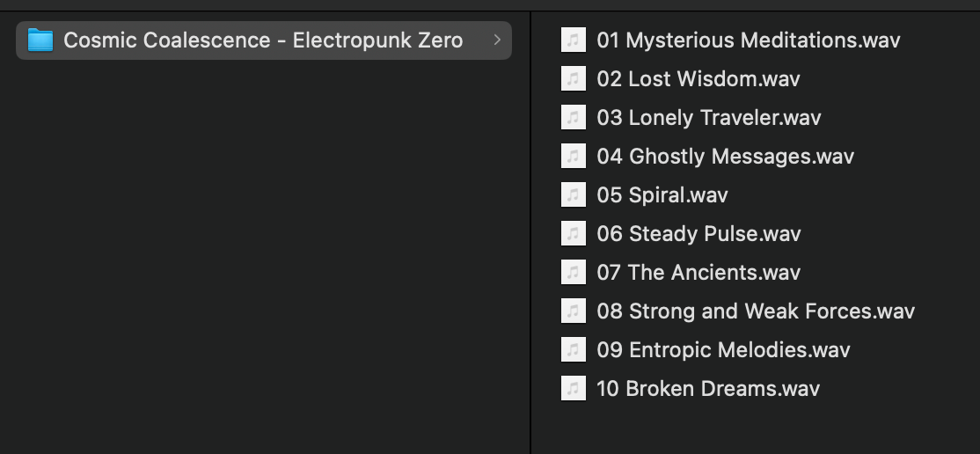Click the audio icon for 01 Mysterious Meditations.wav
The image size is (980, 454).
(573, 40)
